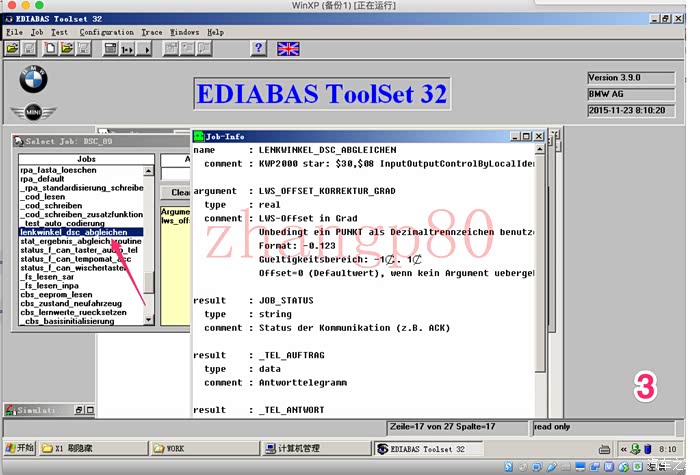Click the Simulation window title icon
The height and width of the screenshot is (475, 700).
pyautogui.click(x=10, y=409)
